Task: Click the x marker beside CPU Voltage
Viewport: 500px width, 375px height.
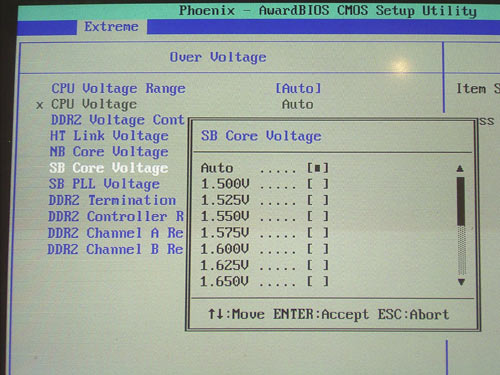Action: pyautogui.click(x=40, y=105)
